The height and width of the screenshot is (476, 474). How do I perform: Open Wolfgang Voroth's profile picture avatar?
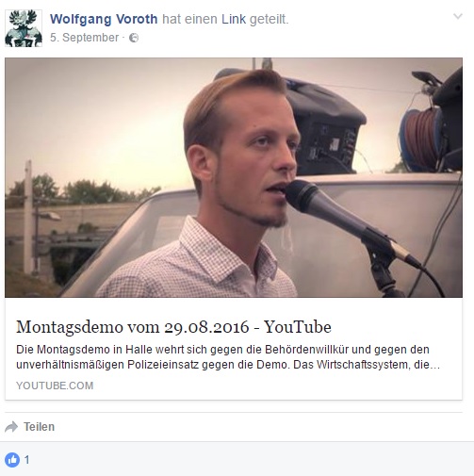click(24, 28)
